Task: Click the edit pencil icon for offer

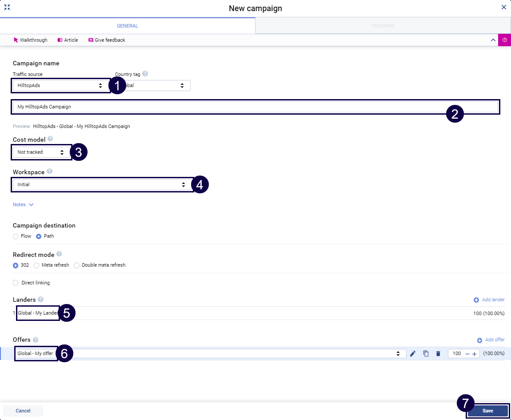Action: [x=413, y=354]
